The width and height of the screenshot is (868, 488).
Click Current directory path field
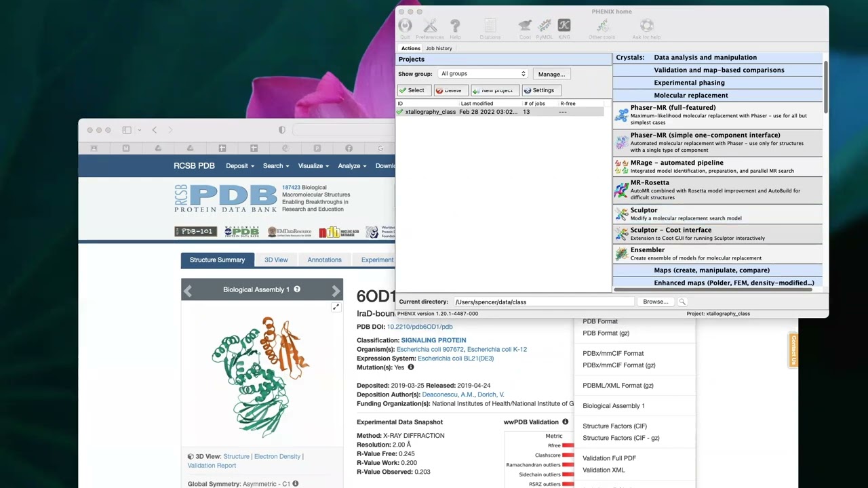click(x=543, y=302)
